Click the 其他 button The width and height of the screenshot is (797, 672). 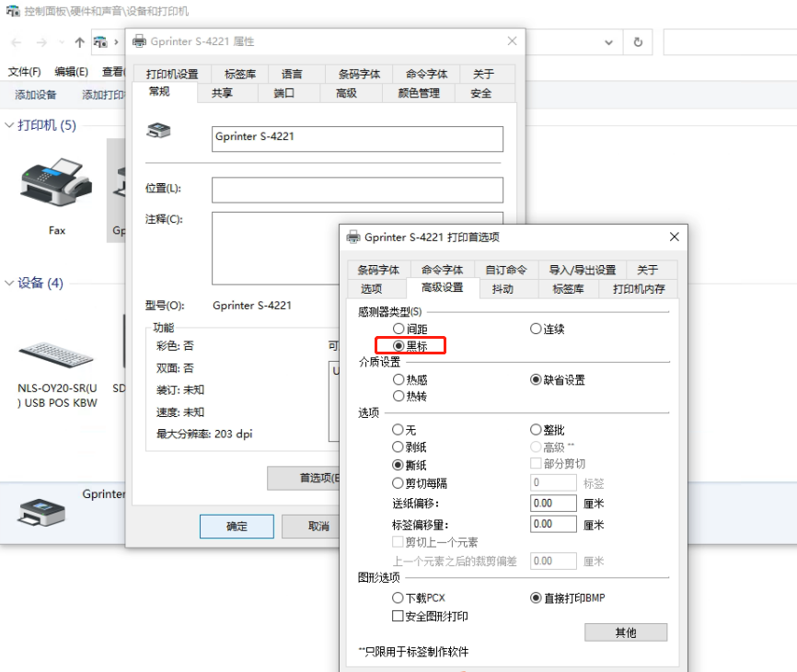coord(626,632)
